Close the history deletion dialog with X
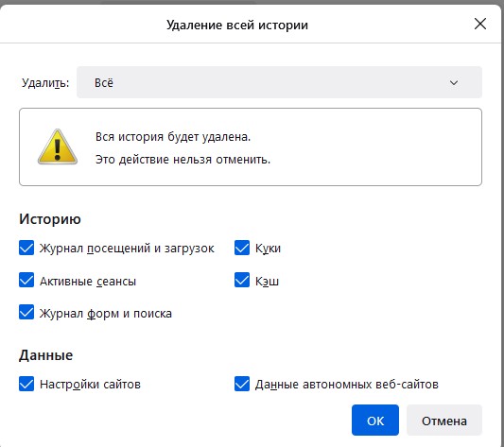 pos(480,24)
